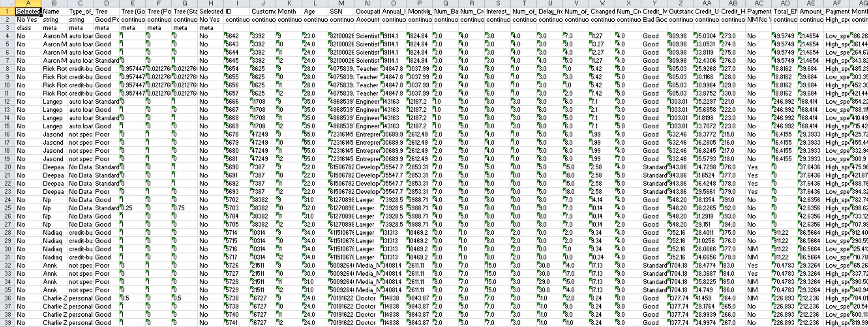
Task: Click the cell containing 183.0
Action: pyautogui.click(x=732, y=265)
